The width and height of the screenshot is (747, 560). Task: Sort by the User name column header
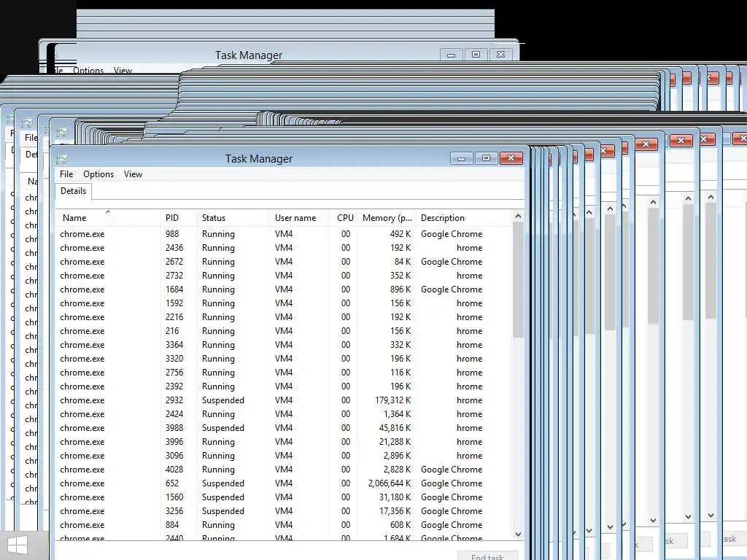(299, 217)
